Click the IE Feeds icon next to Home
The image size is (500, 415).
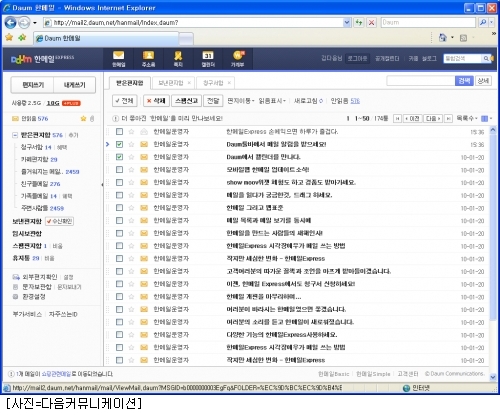click(x=463, y=38)
